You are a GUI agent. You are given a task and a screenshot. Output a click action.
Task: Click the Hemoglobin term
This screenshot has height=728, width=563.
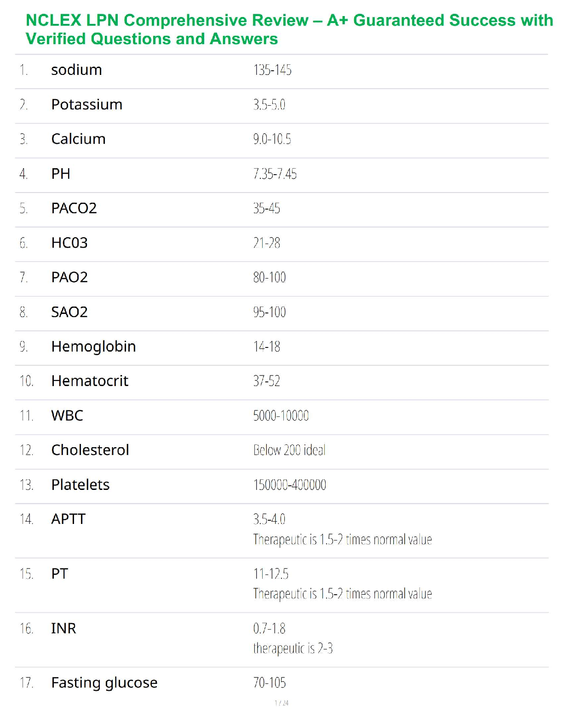93,347
